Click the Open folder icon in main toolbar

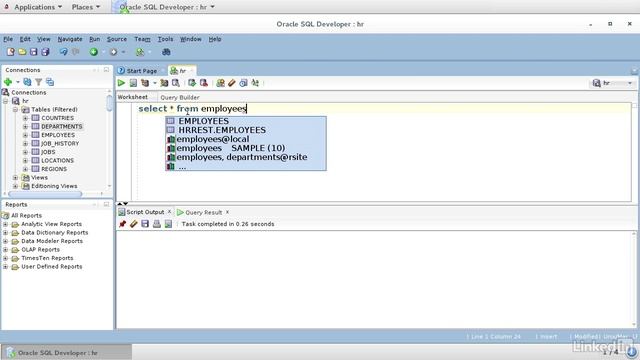click(22, 52)
